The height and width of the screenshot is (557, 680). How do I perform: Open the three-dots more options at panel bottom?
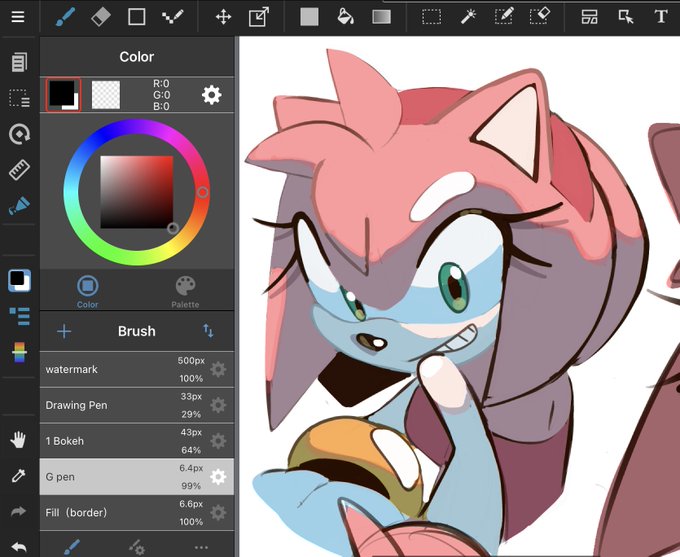(x=201, y=547)
